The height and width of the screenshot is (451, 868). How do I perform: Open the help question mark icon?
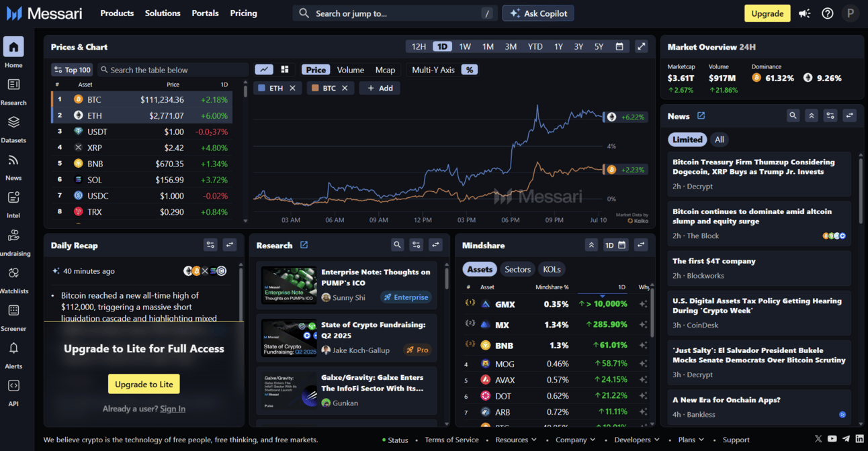click(x=828, y=13)
